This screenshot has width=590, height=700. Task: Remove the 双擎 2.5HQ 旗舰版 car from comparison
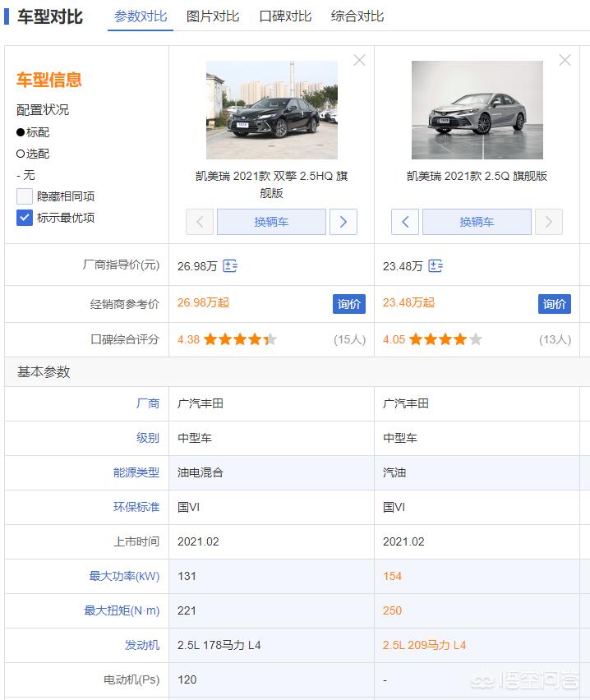tap(360, 60)
